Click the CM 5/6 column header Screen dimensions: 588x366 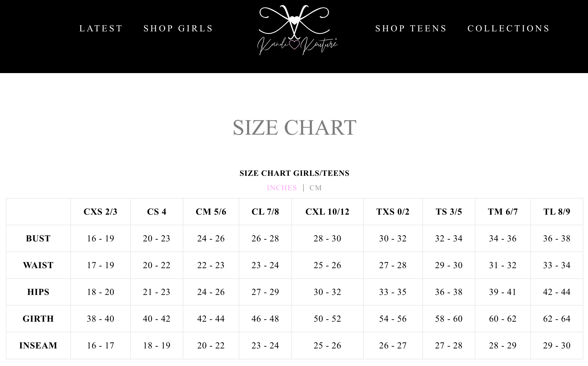coord(211,212)
